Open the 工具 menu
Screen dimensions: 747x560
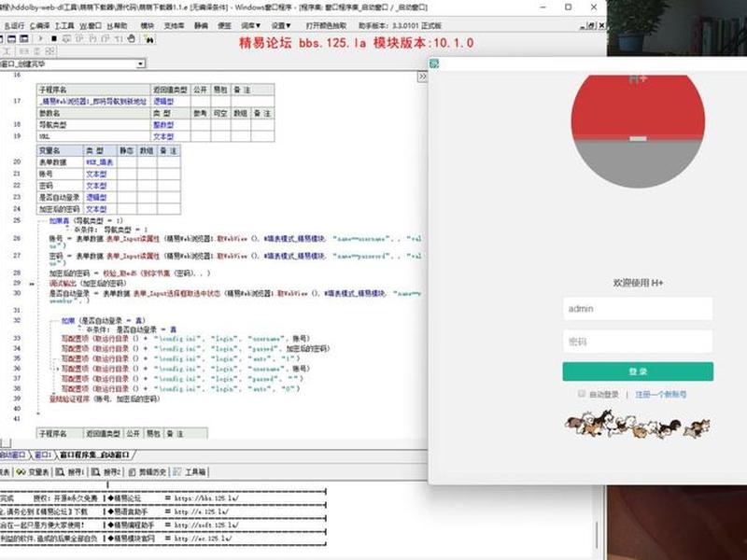[x=64, y=25]
